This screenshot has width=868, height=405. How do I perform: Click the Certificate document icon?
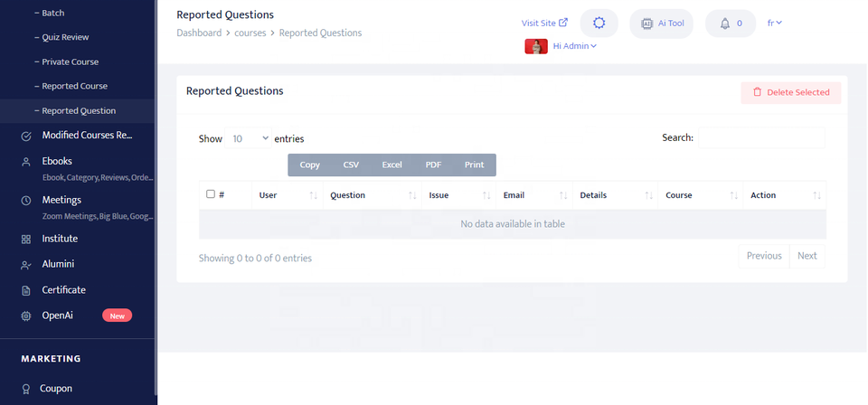click(x=26, y=290)
